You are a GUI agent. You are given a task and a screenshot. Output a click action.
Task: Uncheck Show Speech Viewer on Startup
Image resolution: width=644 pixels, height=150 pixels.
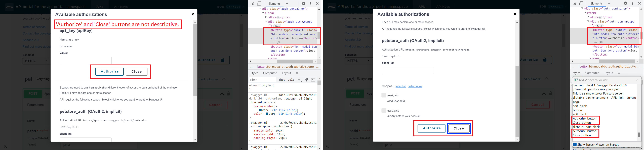pyautogui.click(x=575, y=144)
